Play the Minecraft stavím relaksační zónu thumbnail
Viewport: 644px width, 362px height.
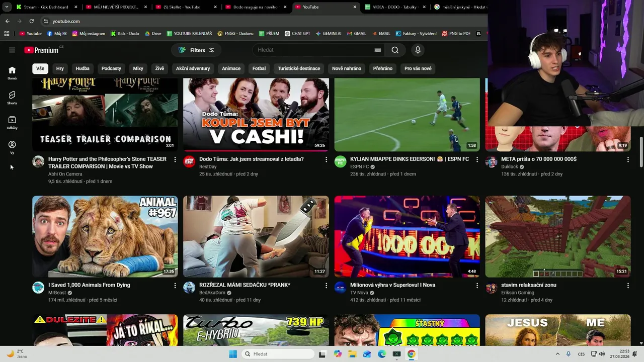558,236
